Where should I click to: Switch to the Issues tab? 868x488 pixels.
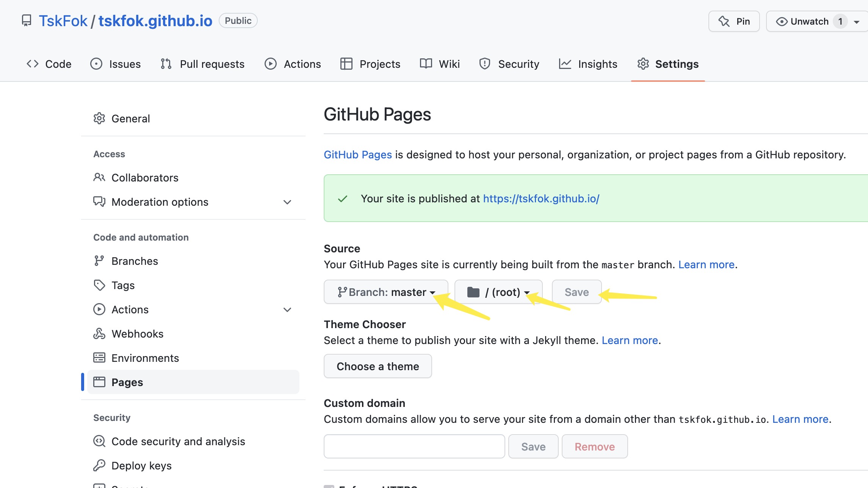pyautogui.click(x=116, y=64)
